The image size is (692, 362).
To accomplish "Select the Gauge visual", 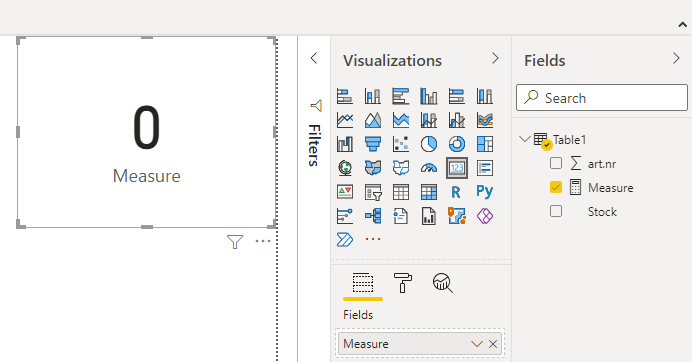I will click(x=429, y=168).
